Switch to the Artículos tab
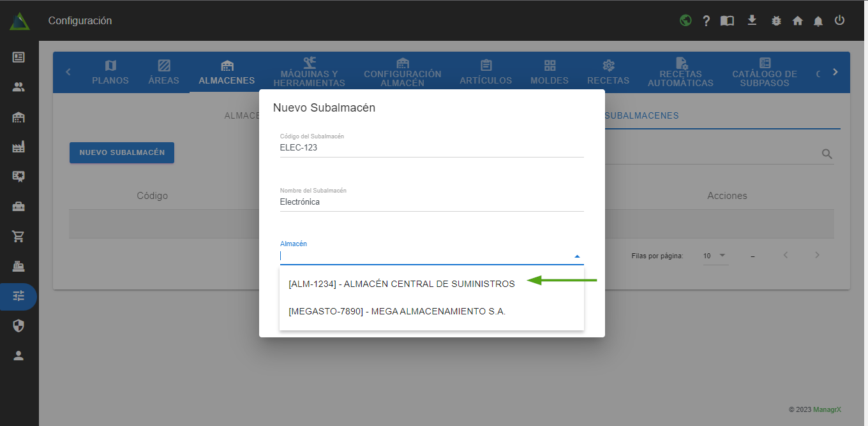The height and width of the screenshot is (426, 868). click(486, 72)
